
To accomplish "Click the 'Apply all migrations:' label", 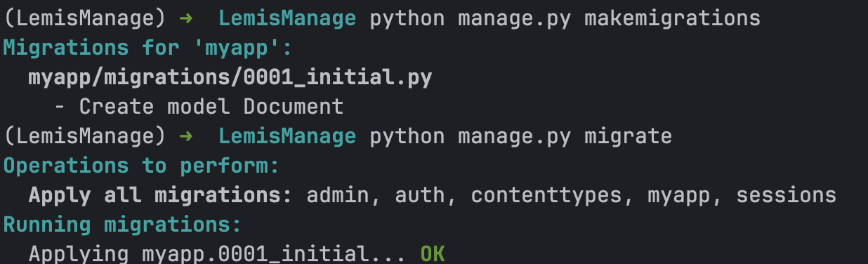I will click(x=160, y=195).
